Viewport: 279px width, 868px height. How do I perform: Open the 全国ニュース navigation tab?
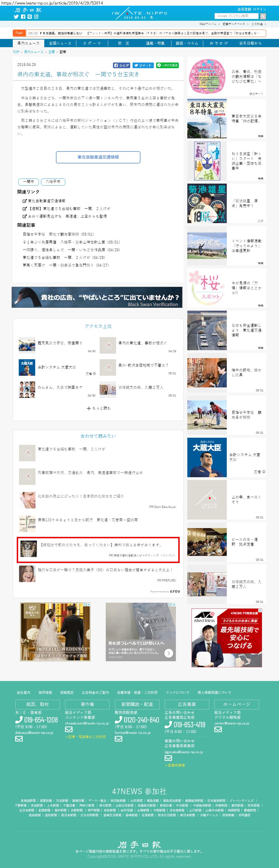[60, 43]
